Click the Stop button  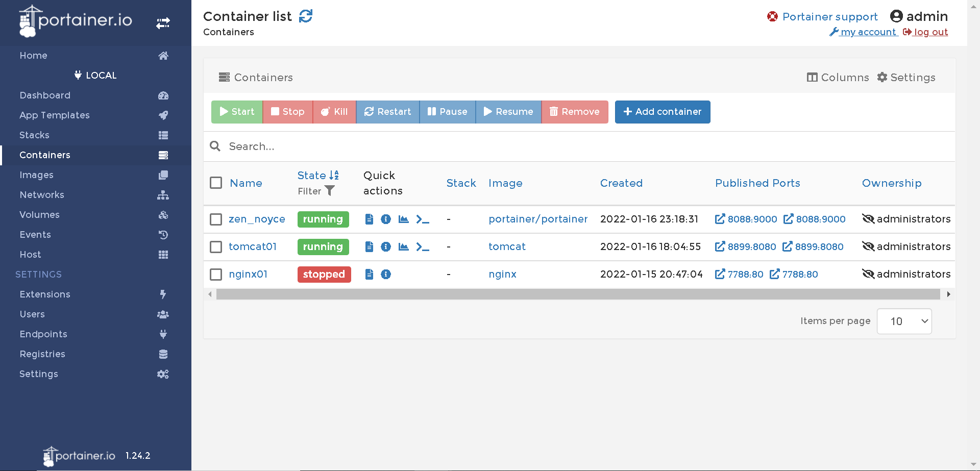pyautogui.click(x=287, y=112)
